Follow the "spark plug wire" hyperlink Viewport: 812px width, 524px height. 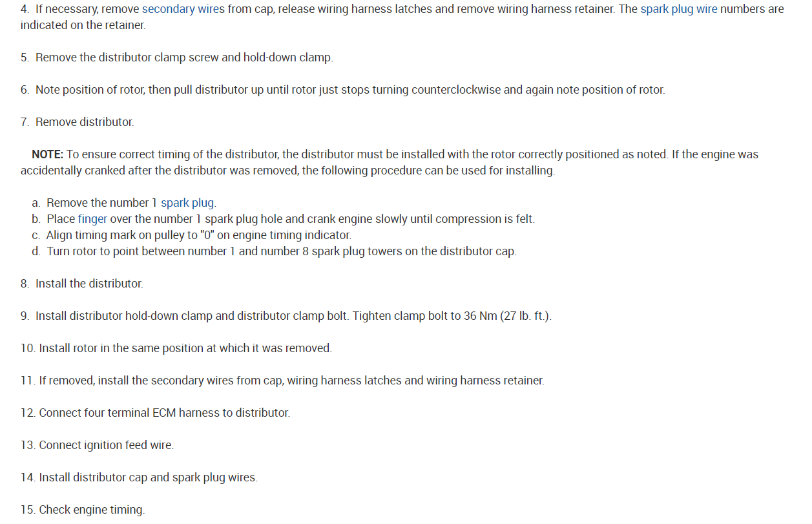pos(678,10)
